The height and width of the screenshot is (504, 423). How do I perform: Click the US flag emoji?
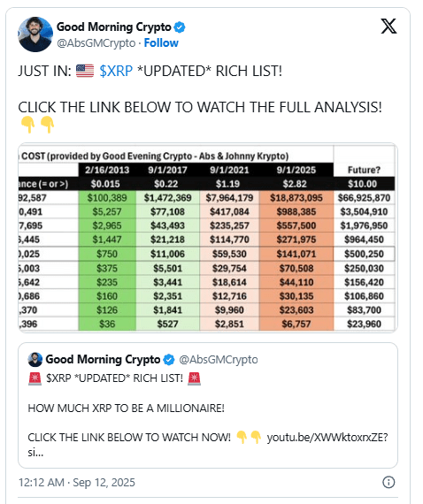click(x=85, y=71)
